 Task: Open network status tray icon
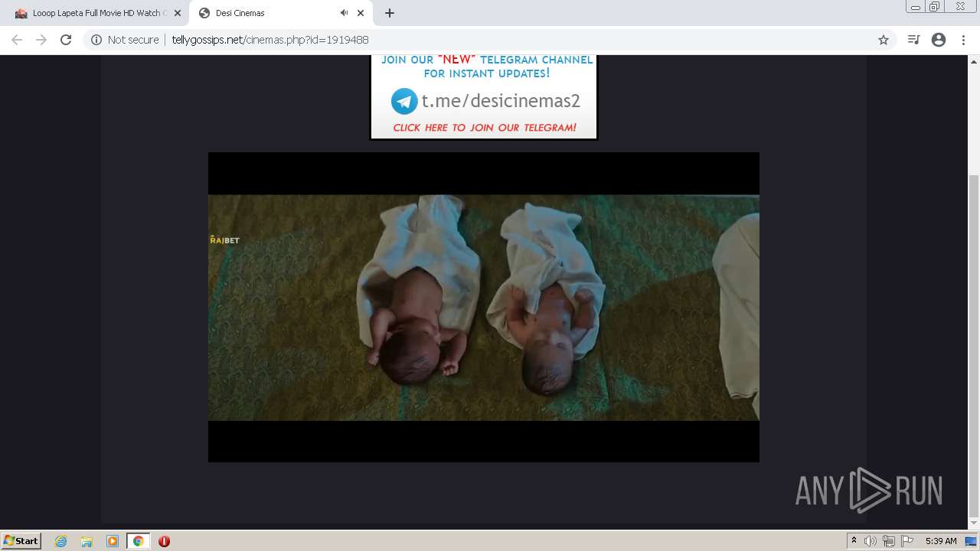[889, 541]
